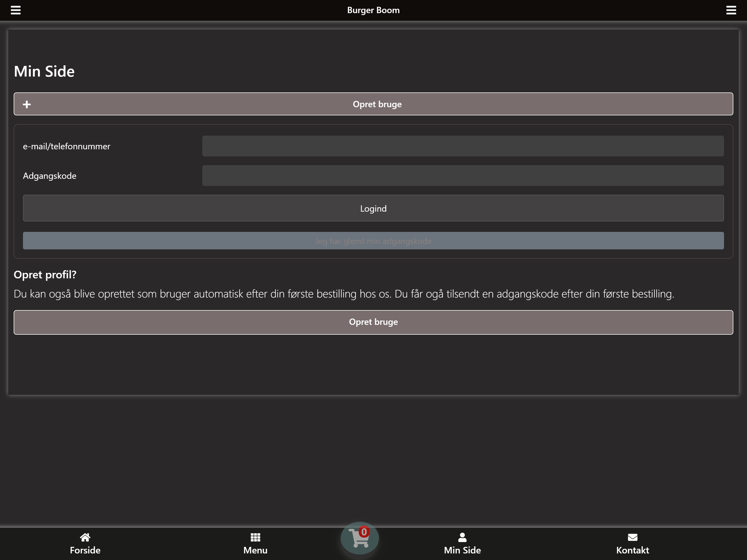Open the right hamburger menu
747x560 pixels.
coord(731,10)
